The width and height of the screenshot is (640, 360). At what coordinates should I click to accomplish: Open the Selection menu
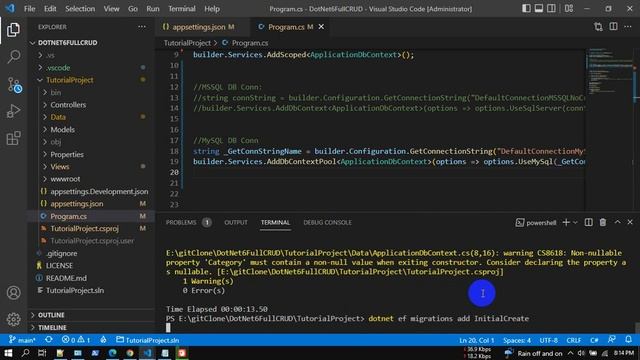(x=80, y=9)
